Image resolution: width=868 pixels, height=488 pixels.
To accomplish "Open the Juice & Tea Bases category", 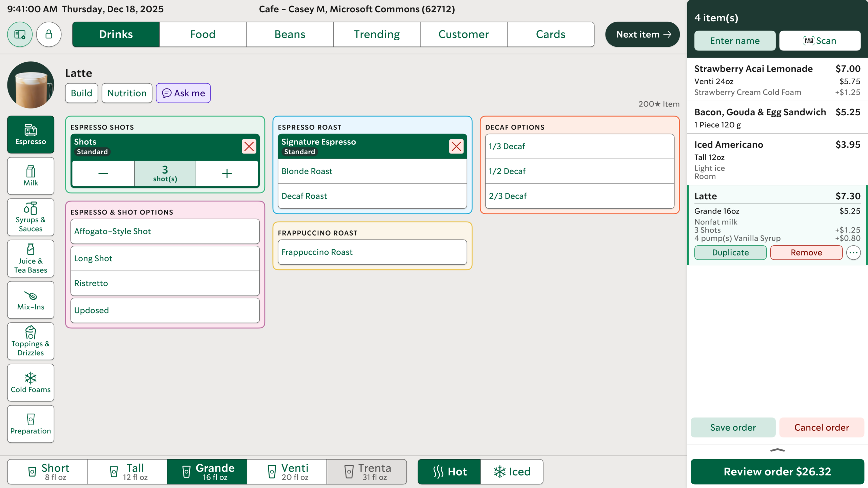I will [x=31, y=259].
